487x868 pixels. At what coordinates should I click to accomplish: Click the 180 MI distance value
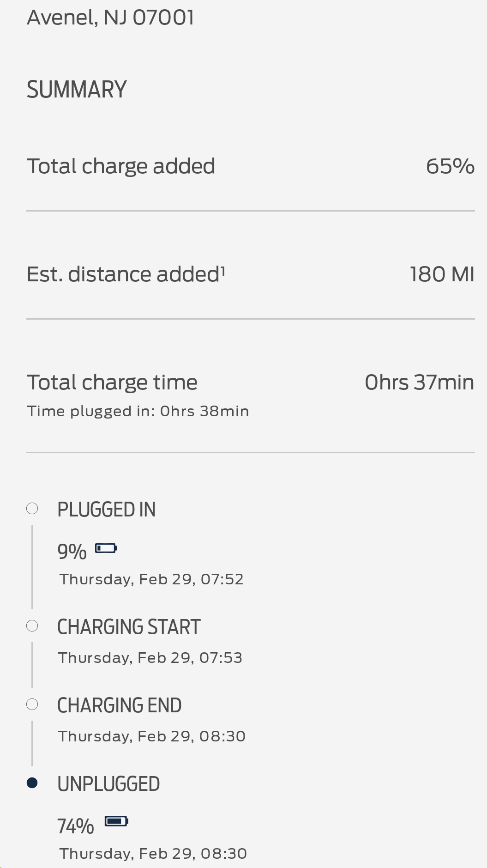tap(442, 274)
